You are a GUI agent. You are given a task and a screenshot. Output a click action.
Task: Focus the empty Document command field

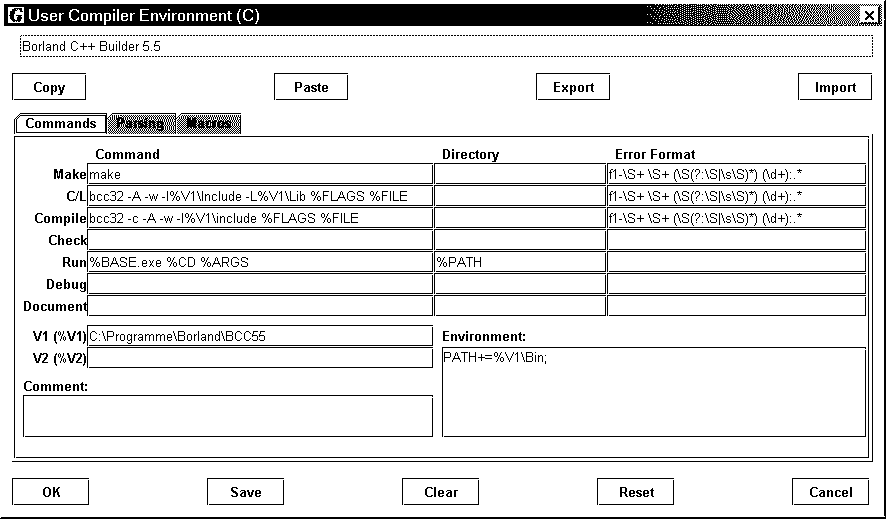(x=260, y=306)
